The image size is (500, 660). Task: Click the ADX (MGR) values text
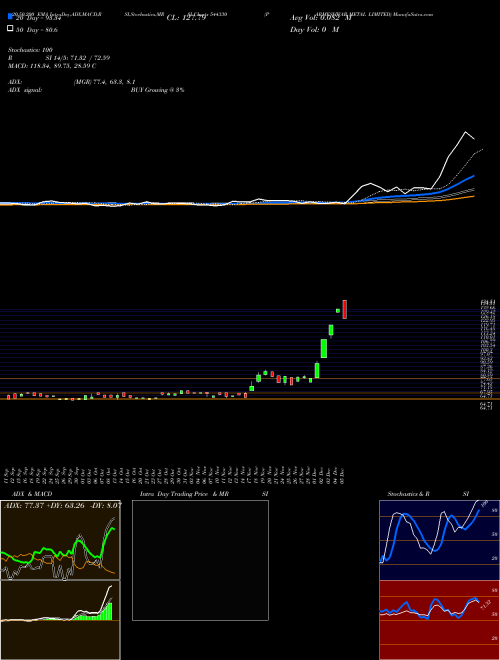click(104, 82)
